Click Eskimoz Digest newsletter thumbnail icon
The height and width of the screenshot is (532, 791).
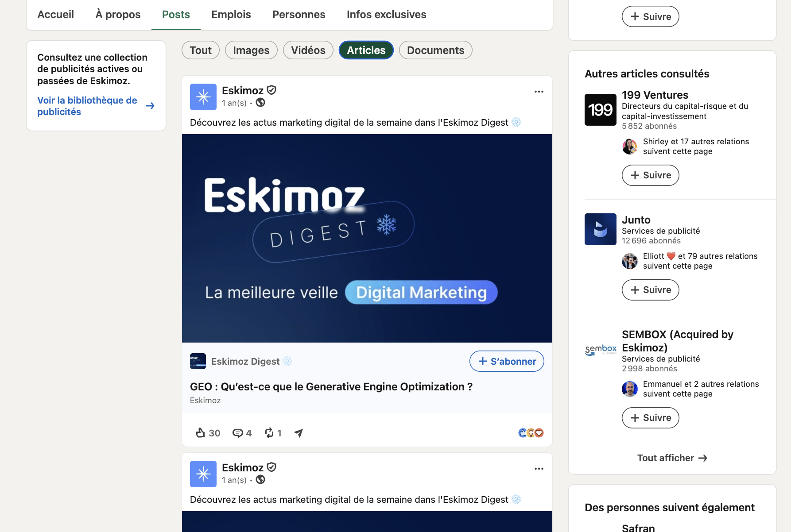pos(198,361)
